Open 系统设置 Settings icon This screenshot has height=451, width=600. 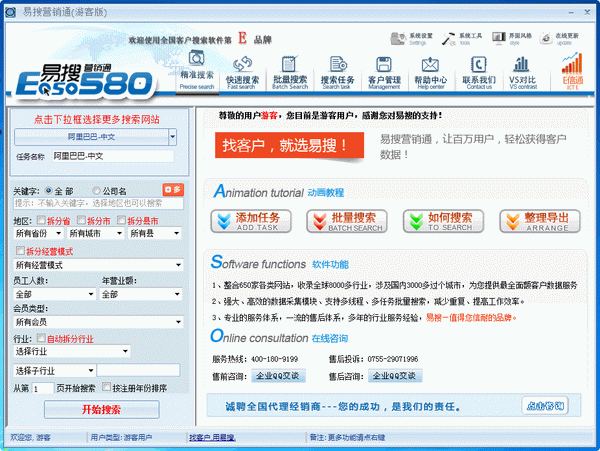(x=411, y=39)
